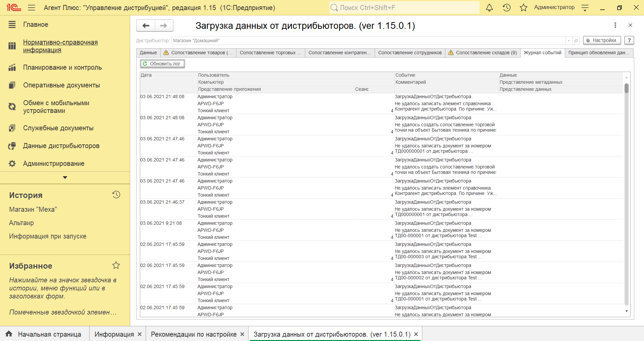
Task: Close the Рекомендации по настройке tab
Action: coord(242,334)
